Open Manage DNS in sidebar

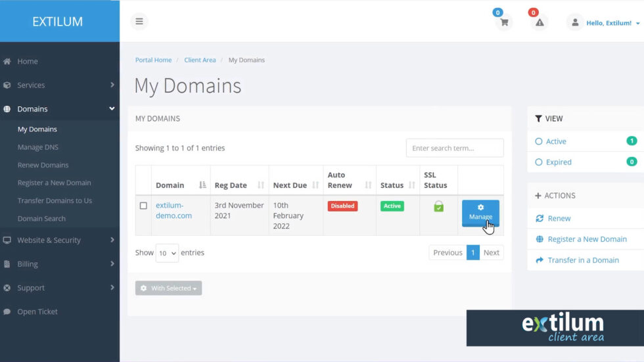click(x=38, y=147)
